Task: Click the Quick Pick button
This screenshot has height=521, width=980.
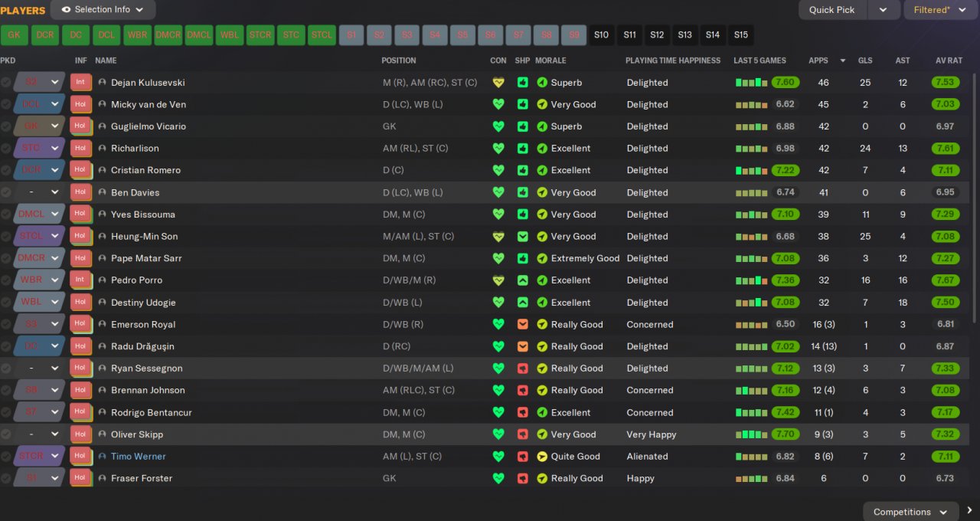Action: point(832,10)
